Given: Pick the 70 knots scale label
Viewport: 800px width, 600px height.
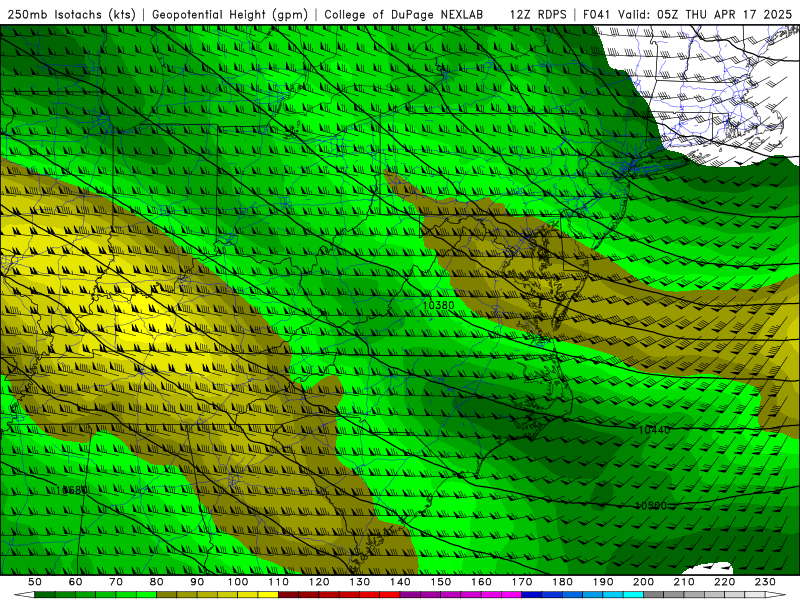Looking at the screenshot, I should (x=116, y=582).
